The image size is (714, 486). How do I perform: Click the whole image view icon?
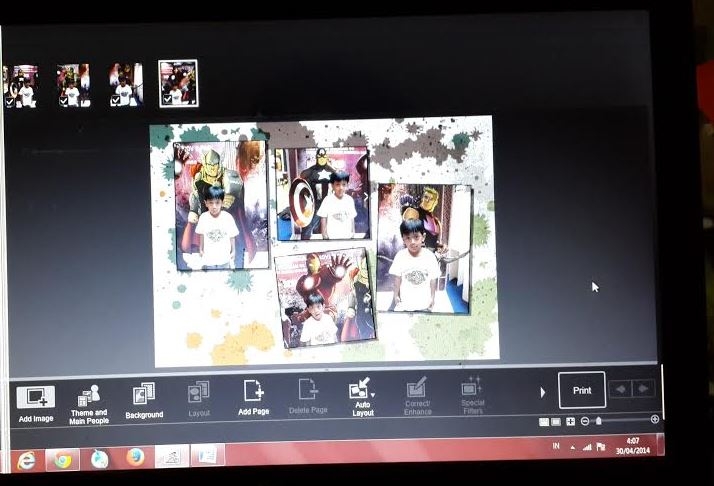coord(570,422)
